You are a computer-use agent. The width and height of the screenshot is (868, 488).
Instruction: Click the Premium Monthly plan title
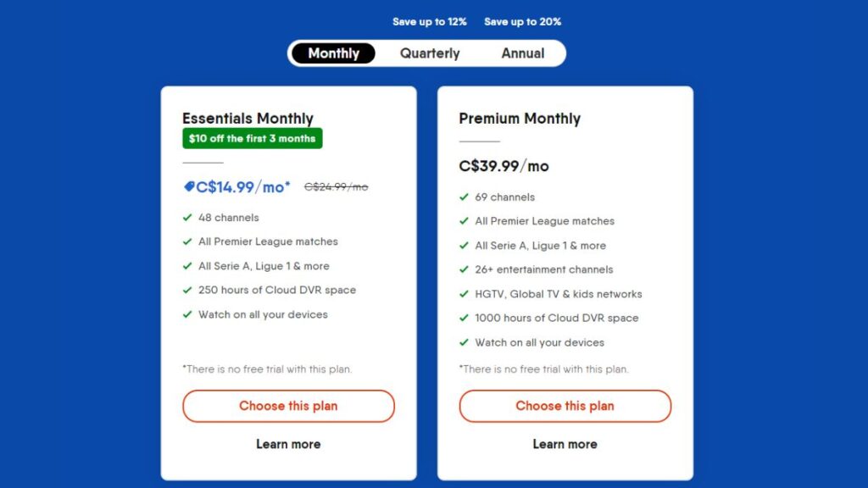click(520, 119)
